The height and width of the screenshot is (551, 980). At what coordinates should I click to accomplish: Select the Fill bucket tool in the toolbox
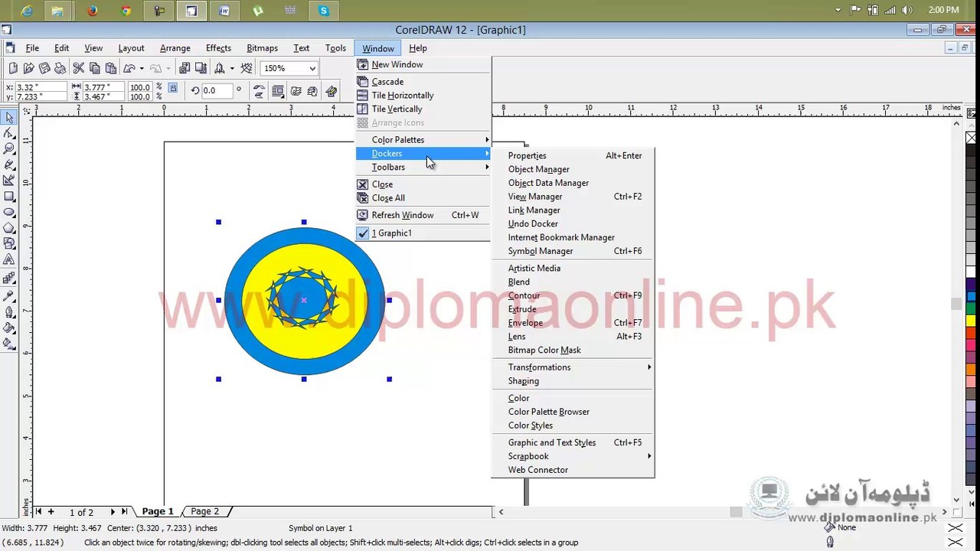(x=9, y=328)
